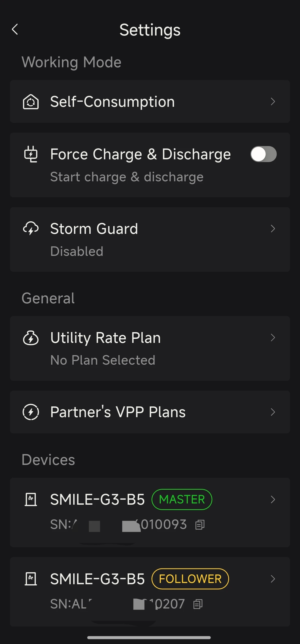Expand Self-Consumption via its chevron

(273, 102)
